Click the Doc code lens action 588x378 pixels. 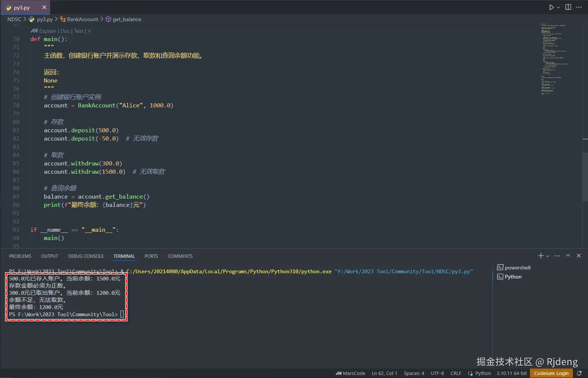point(65,31)
